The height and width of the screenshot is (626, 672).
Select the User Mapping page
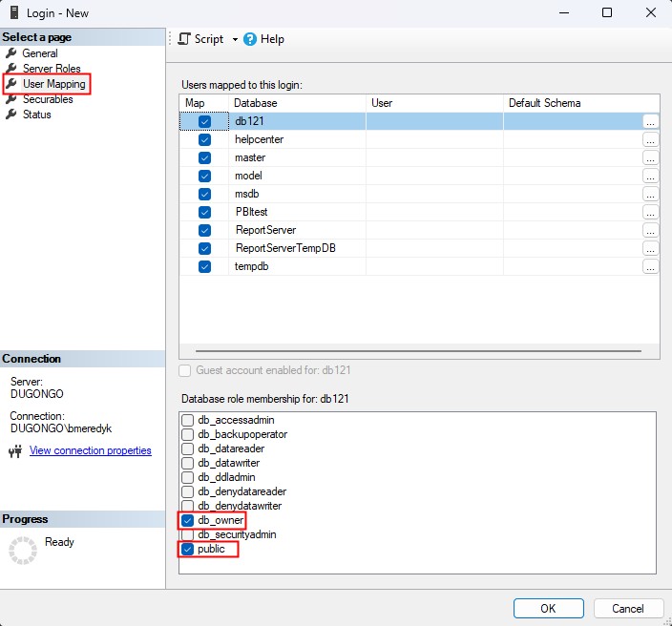point(54,84)
